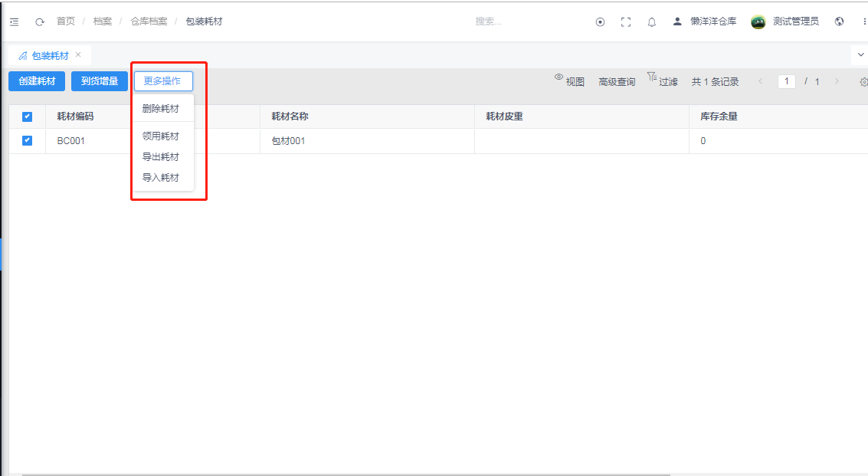Click the 包材001 name cell
This screenshot has height=476, width=868.
[288, 141]
